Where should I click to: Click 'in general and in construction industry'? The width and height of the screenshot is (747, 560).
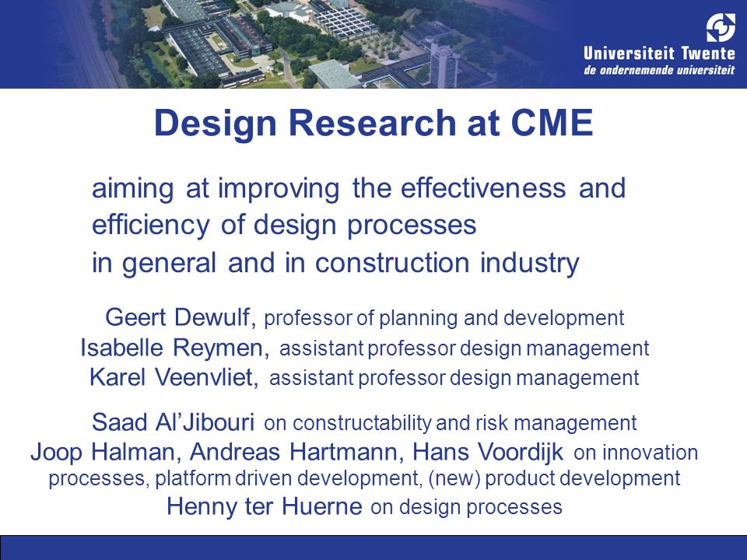pyautogui.click(x=335, y=263)
